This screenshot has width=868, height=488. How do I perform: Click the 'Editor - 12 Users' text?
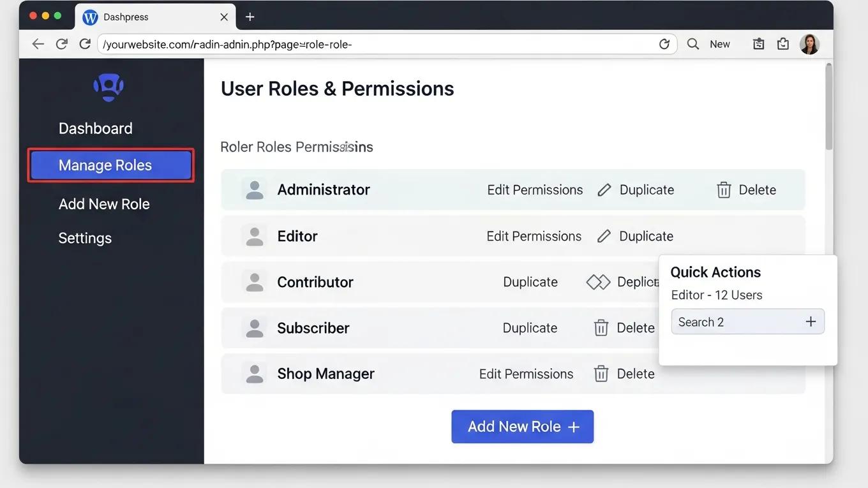pyautogui.click(x=717, y=295)
